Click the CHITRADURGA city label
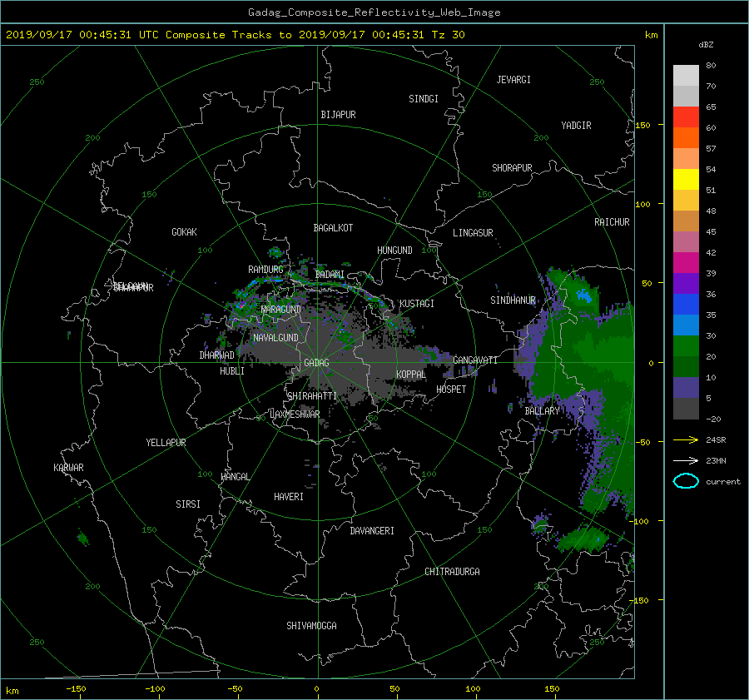Screen dimensions: 749x700 tap(452, 572)
